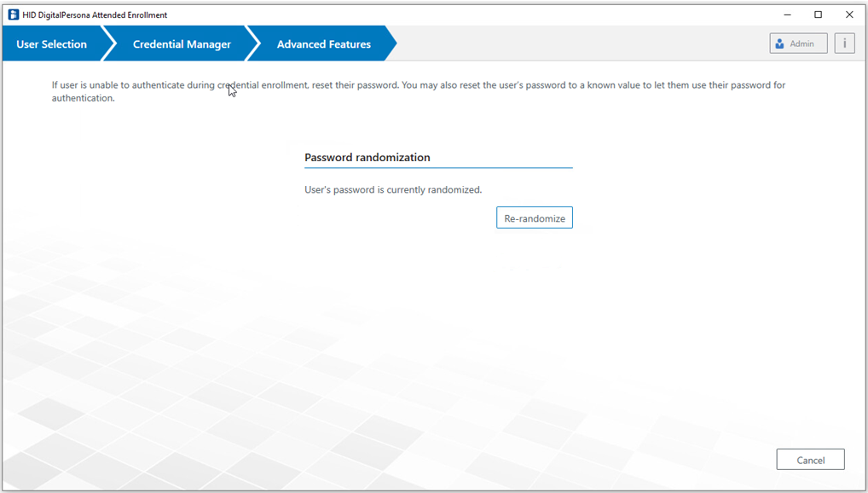Viewport: 868px width, 493px height.
Task: Click the blue line under Password randomization
Action: pyautogui.click(x=438, y=168)
